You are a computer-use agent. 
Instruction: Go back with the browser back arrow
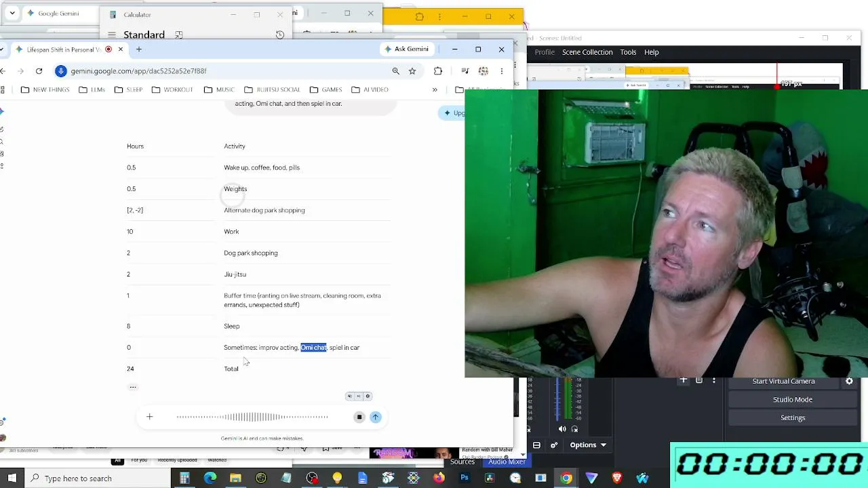(3, 70)
